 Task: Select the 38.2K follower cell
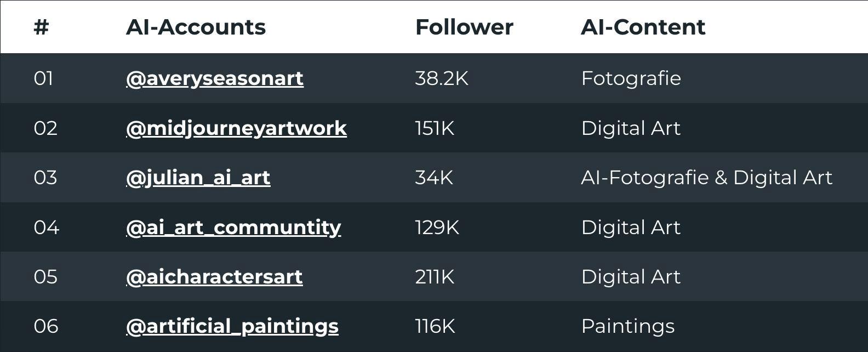click(x=442, y=78)
